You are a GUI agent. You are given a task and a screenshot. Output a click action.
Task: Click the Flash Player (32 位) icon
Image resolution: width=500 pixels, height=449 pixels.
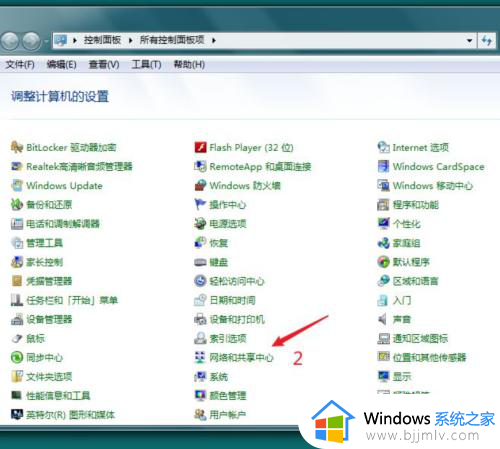200,147
